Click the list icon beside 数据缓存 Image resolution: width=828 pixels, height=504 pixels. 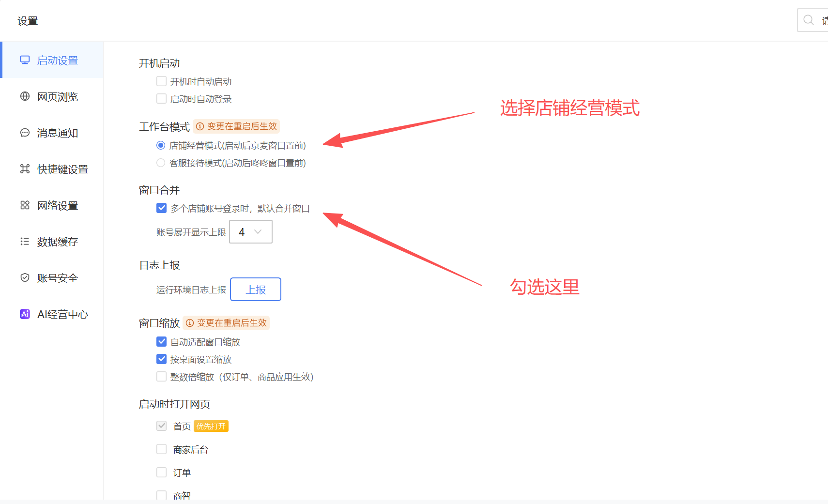click(25, 242)
